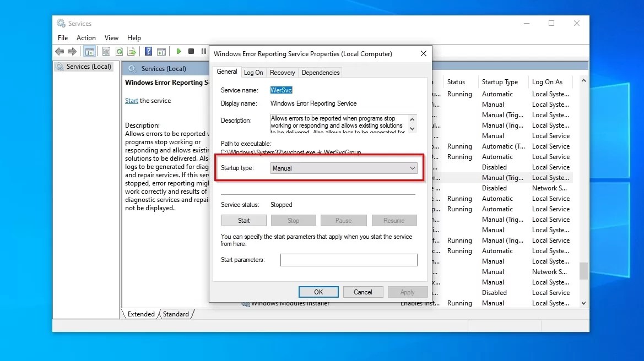Confirm changes with the OK button
This screenshot has height=361, width=644.
pyautogui.click(x=318, y=292)
